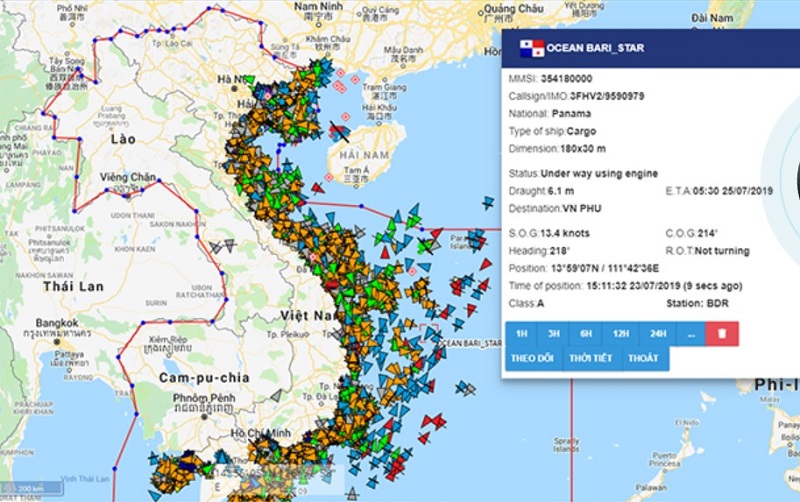Select the 3H track history button
The image size is (800, 502).
[x=554, y=334]
